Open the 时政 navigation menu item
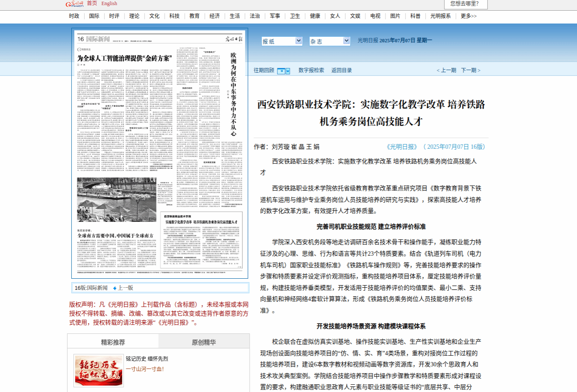577x392 pixels. (x=74, y=16)
